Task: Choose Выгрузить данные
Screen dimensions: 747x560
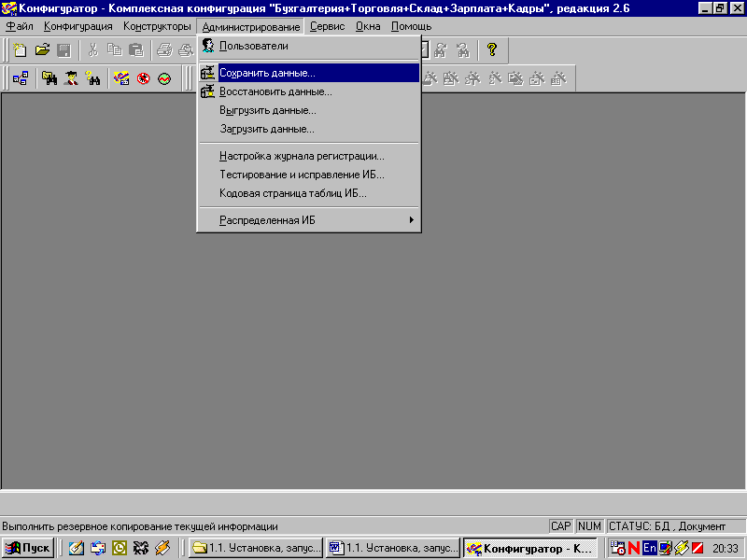Action: click(x=309, y=110)
